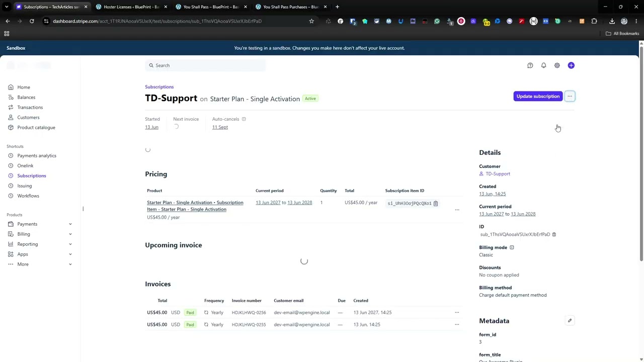Click the Update subscription button
Screen dimensions: 644x362
click(538, 96)
